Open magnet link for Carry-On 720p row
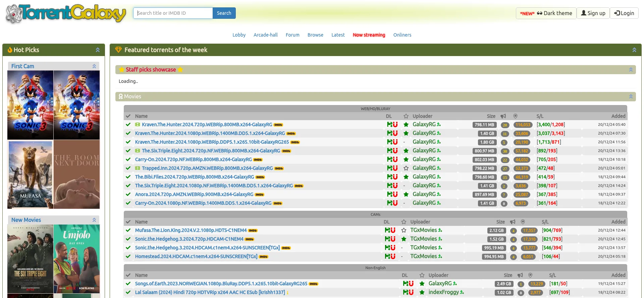The height and width of the screenshot is (298, 644). pos(395,159)
